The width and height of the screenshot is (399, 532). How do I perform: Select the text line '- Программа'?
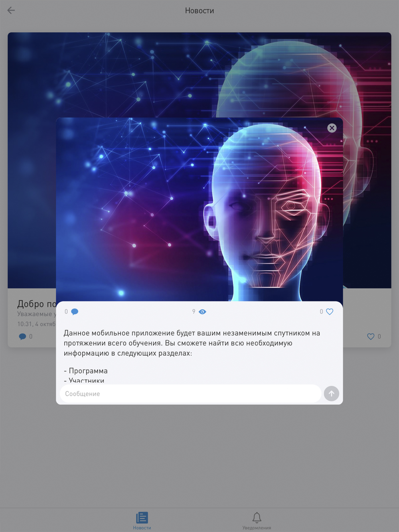click(86, 371)
